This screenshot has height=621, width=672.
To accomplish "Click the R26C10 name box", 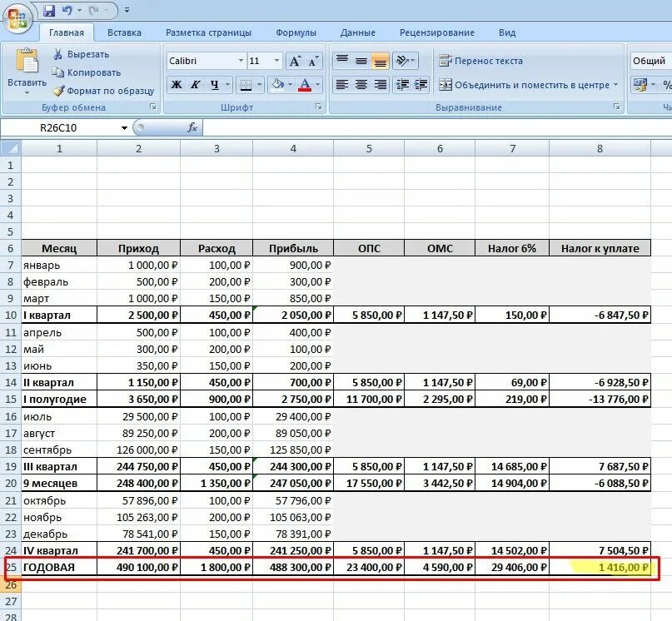I will point(59,127).
